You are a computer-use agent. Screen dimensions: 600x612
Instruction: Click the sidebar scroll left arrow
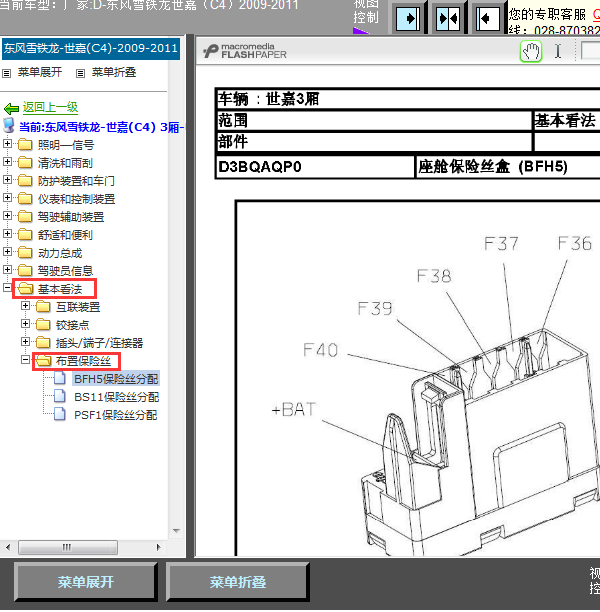(8, 547)
